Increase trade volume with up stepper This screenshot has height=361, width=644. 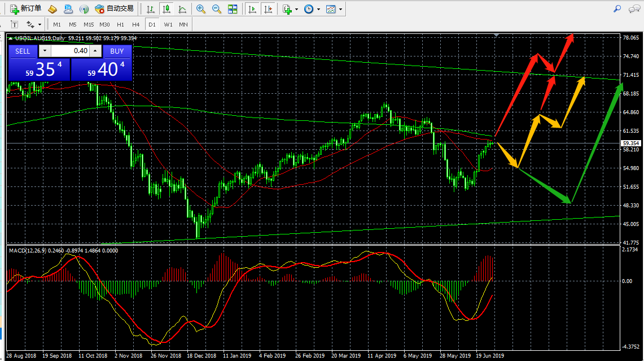[x=95, y=51]
